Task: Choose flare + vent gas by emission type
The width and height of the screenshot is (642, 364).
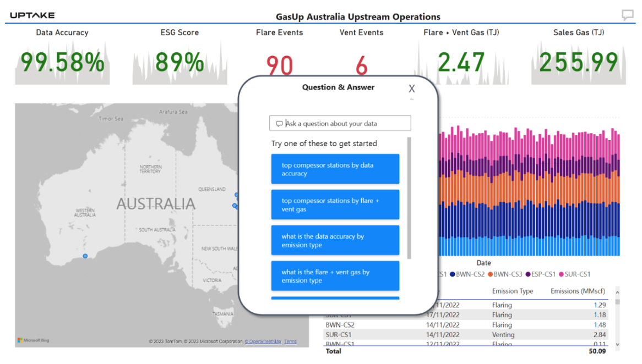Action: point(335,275)
